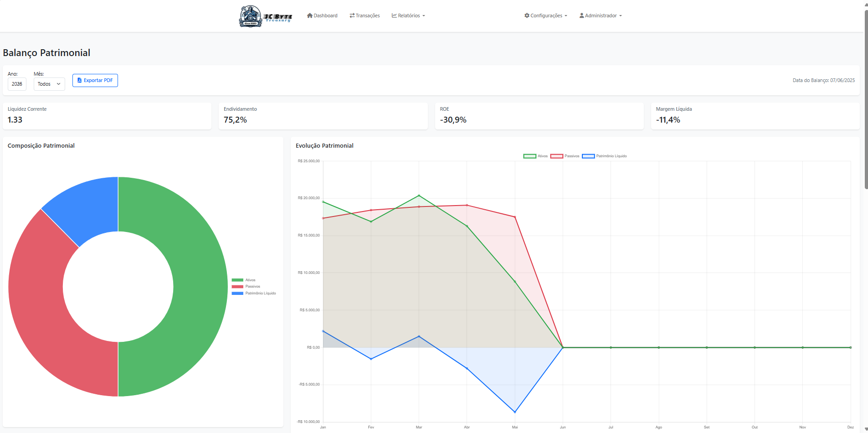Hide Patrimônio Líquido in line chart legend
868x433 pixels.
605,156
